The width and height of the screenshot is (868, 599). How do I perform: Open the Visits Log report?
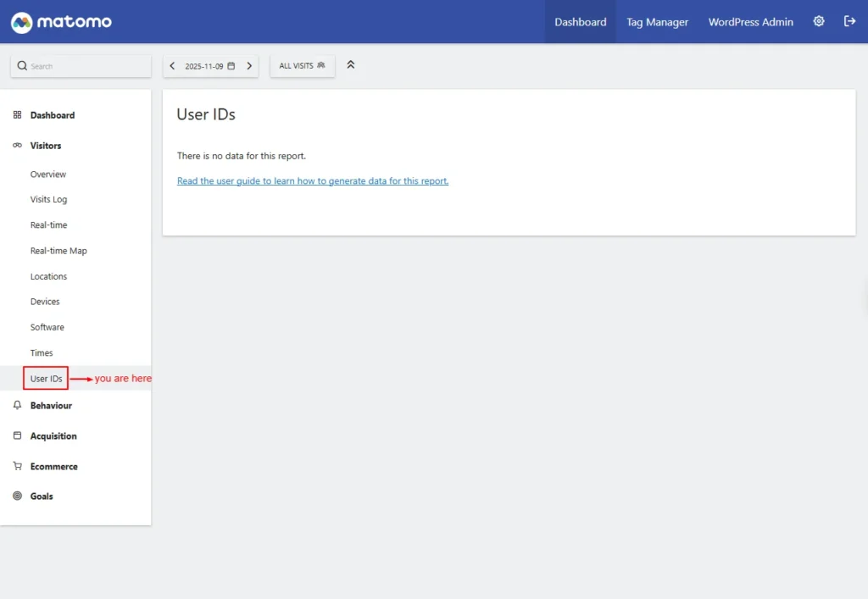click(x=48, y=200)
